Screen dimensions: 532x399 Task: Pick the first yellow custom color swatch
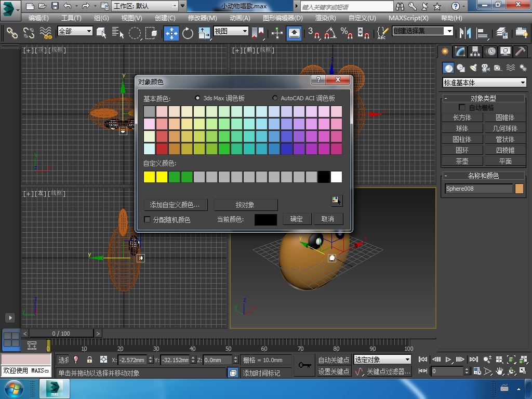tap(150, 177)
